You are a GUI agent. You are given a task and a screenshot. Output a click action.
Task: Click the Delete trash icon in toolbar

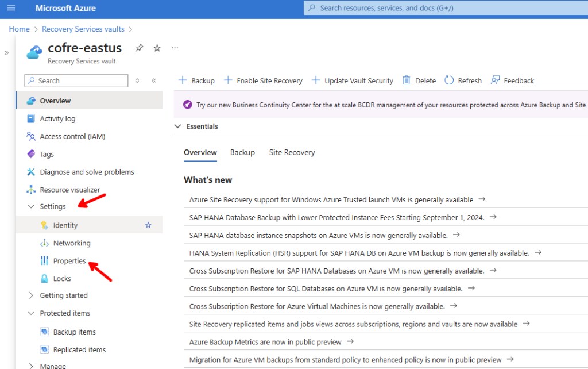click(x=407, y=80)
